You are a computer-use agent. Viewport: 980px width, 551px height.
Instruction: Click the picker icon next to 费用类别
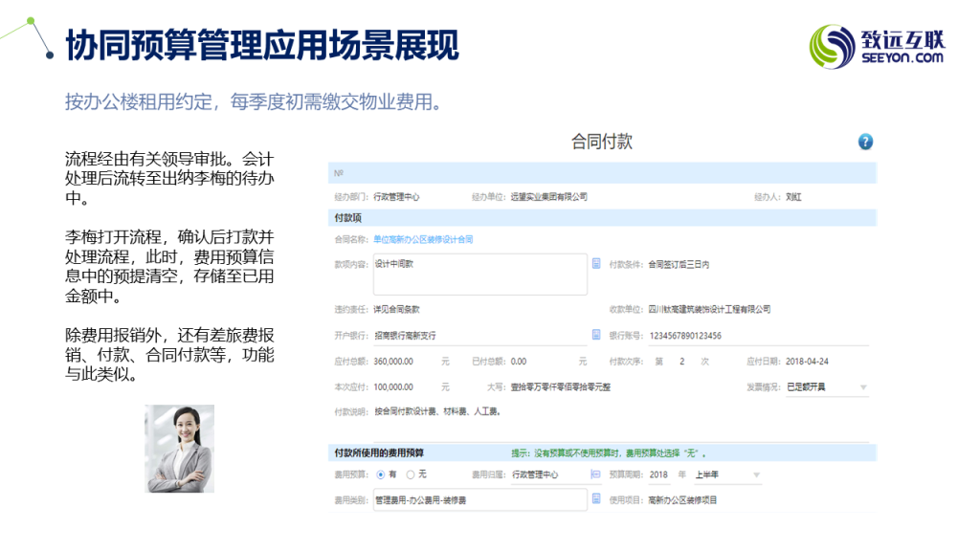(x=595, y=499)
